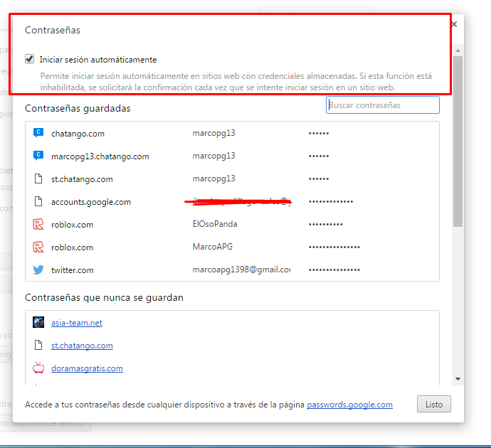The width and height of the screenshot is (491, 448).
Task: Close the Contraseñas dialog with X
Action: click(x=455, y=24)
